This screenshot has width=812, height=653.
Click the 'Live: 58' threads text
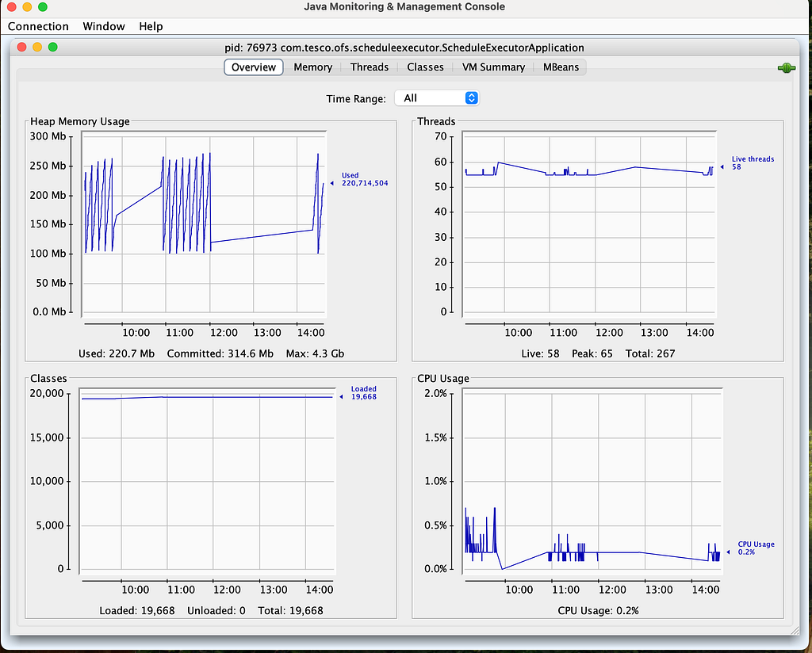click(540, 353)
